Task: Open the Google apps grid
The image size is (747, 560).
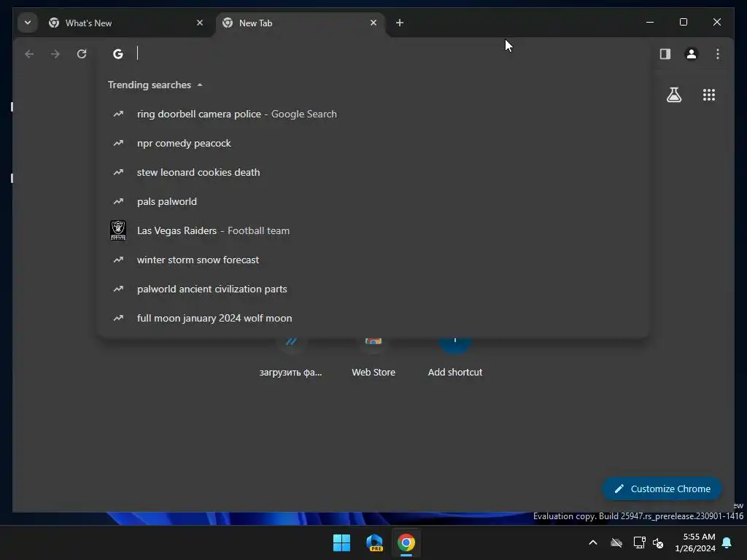Action: pyautogui.click(x=709, y=95)
